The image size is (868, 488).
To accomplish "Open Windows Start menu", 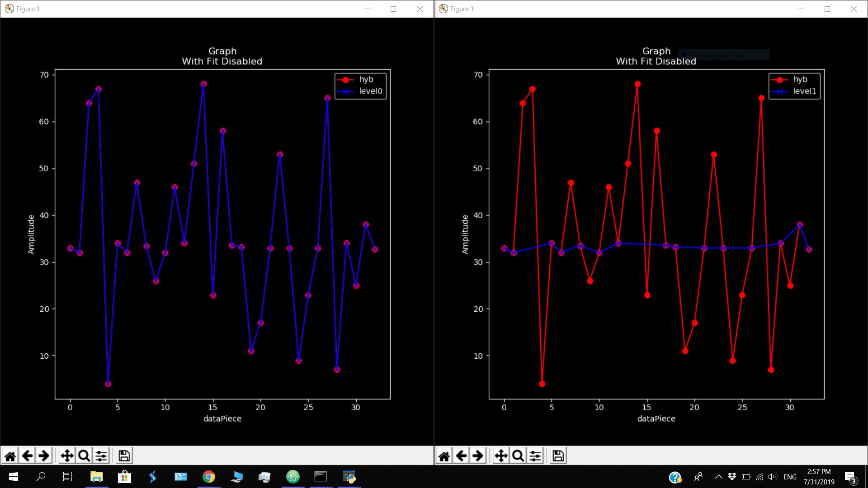I will click(13, 477).
